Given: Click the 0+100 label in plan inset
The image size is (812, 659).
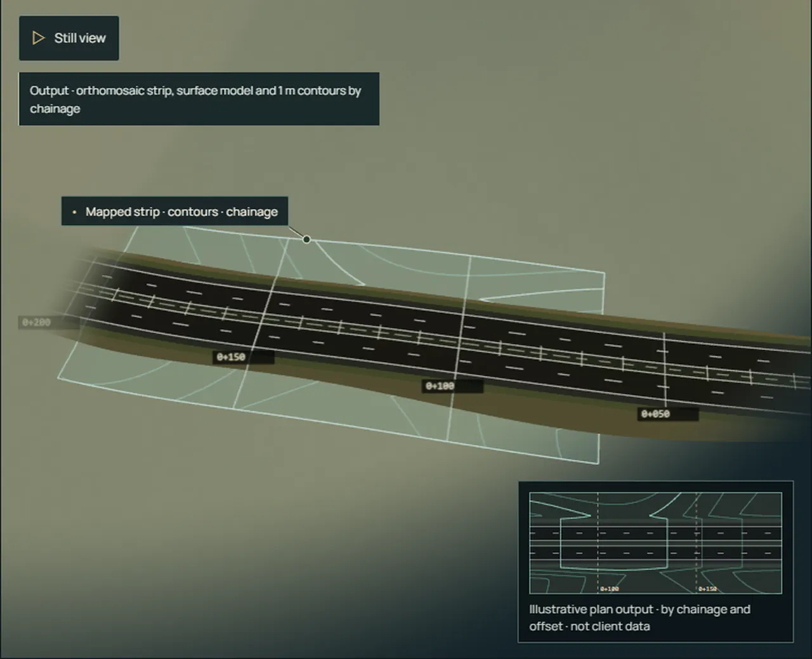Looking at the screenshot, I should [609, 589].
